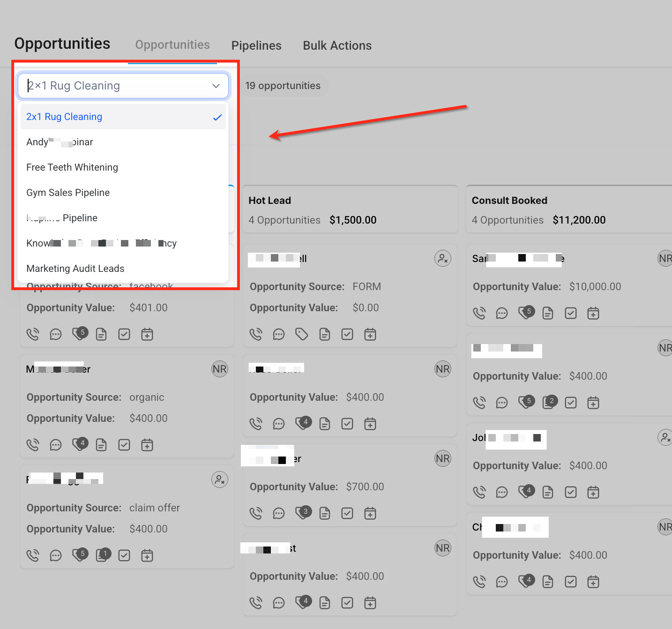672x629 pixels.
Task: Open notes with badge on claim offer card
Action: pyautogui.click(x=103, y=554)
